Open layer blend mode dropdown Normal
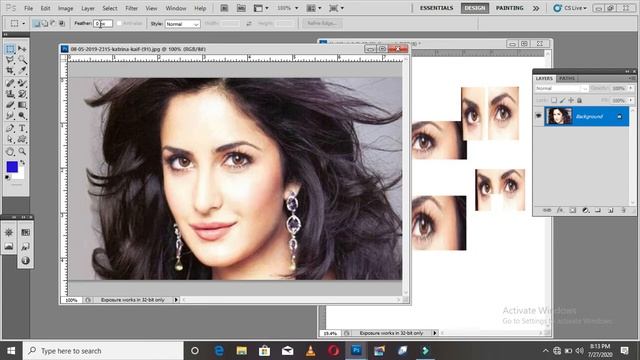The width and height of the screenshot is (640, 360). coord(561,88)
